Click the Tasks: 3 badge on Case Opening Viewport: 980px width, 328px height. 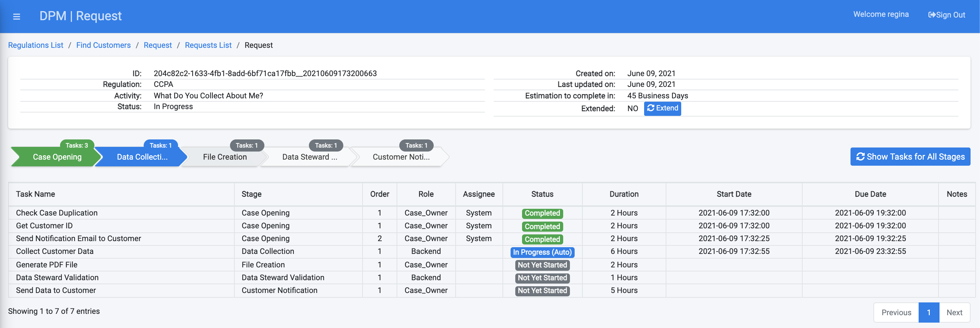coord(77,145)
